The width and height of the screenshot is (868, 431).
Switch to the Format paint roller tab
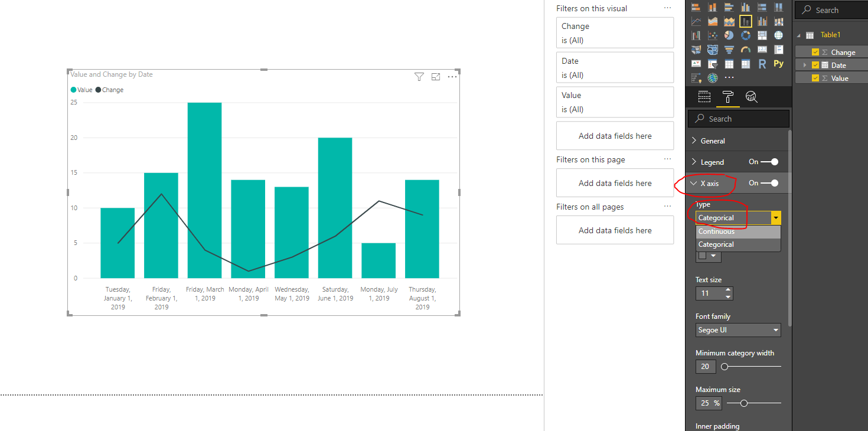click(x=727, y=97)
